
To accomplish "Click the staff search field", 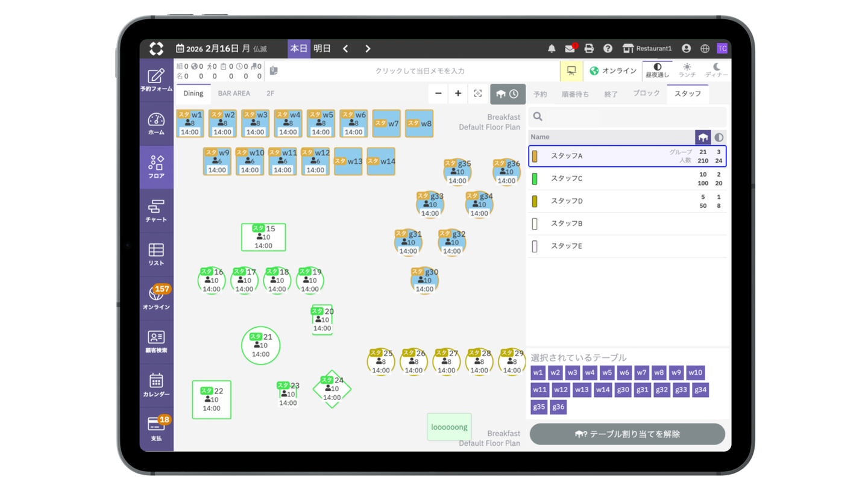I will point(627,117).
